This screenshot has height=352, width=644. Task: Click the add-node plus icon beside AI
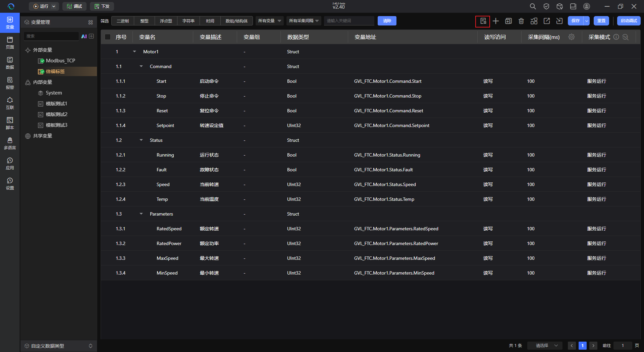pyautogui.click(x=91, y=36)
